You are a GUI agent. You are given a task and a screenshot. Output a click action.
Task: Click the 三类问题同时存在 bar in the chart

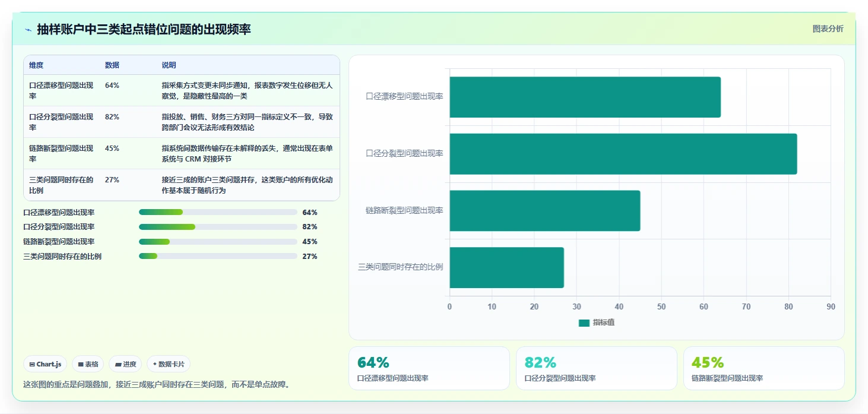tap(506, 267)
